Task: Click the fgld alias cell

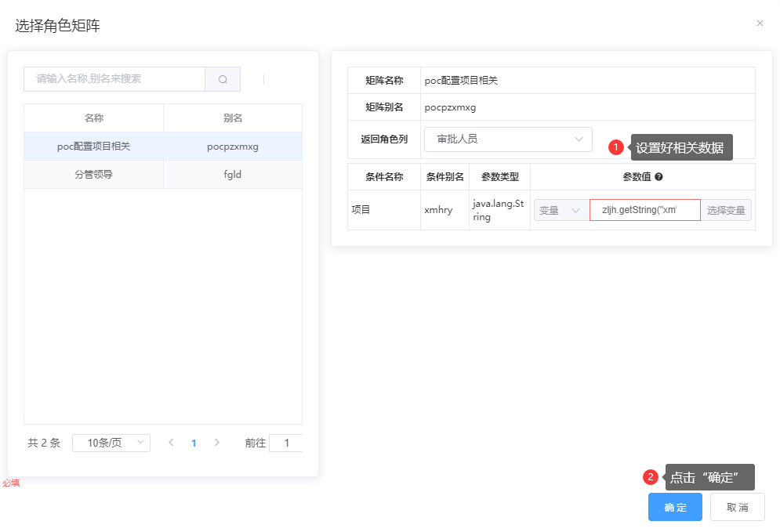Action: click(233, 175)
